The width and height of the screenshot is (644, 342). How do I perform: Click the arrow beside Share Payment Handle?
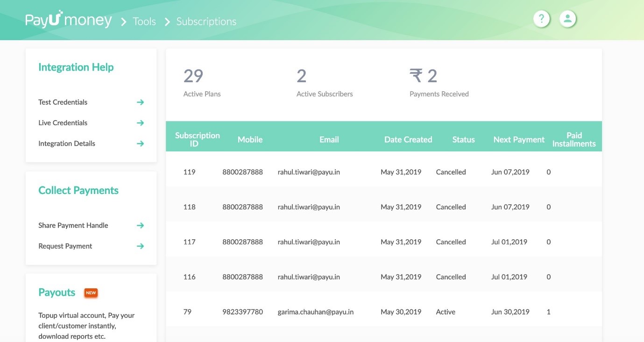click(140, 225)
